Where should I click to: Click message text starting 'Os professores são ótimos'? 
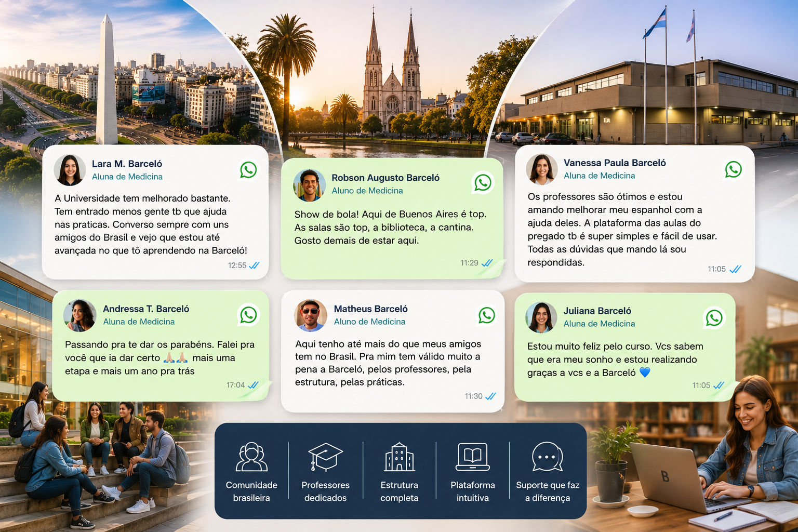[x=622, y=230]
